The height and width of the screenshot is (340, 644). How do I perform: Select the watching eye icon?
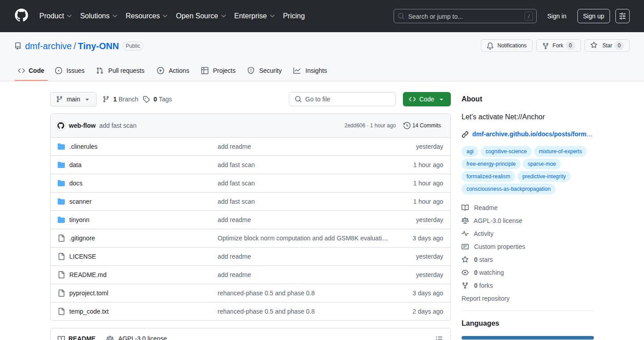click(x=465, y=273)
